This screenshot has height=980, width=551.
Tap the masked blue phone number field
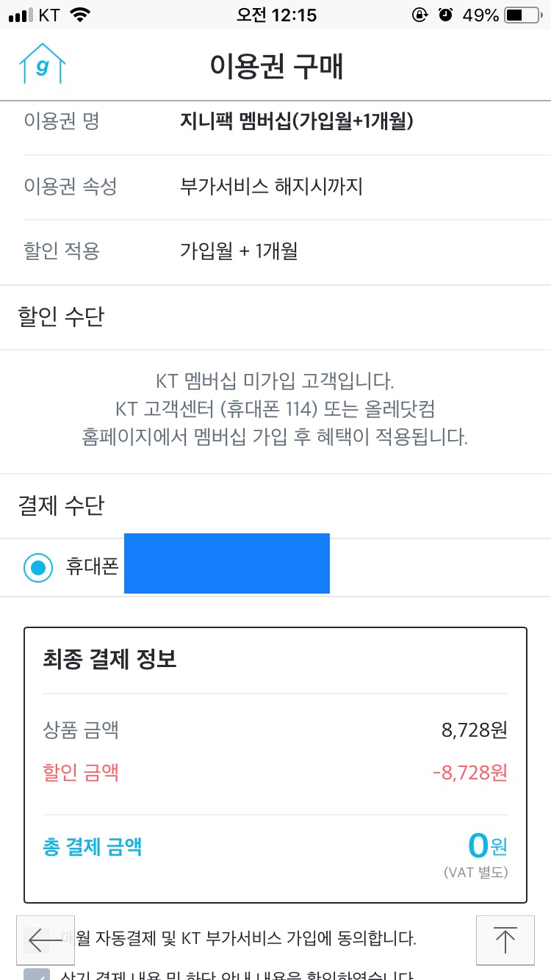[226, 563]
